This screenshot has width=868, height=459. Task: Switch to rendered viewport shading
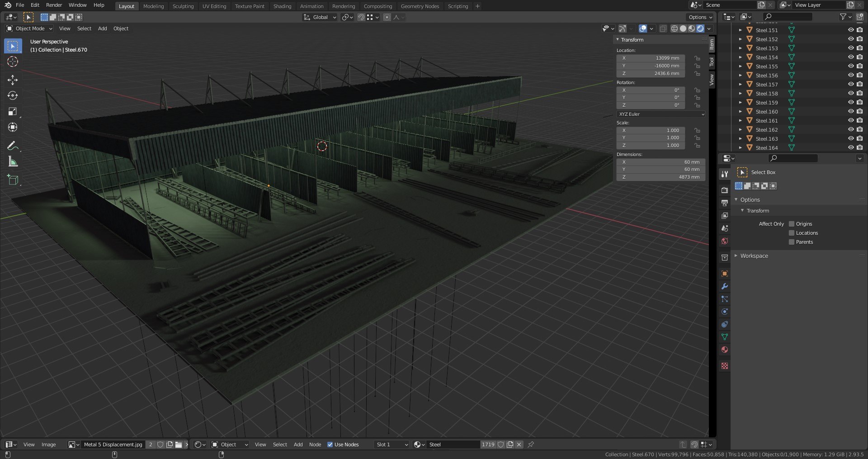(700, 28)
